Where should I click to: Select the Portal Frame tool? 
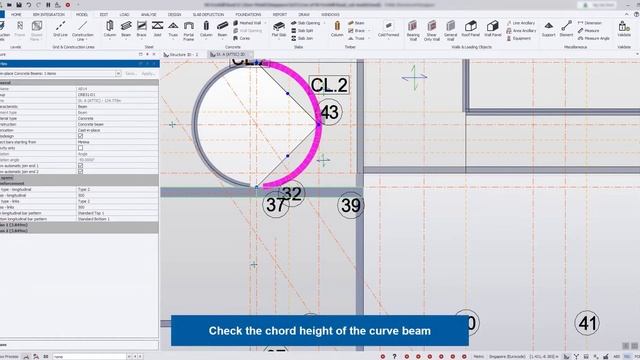tap(189, 31)
